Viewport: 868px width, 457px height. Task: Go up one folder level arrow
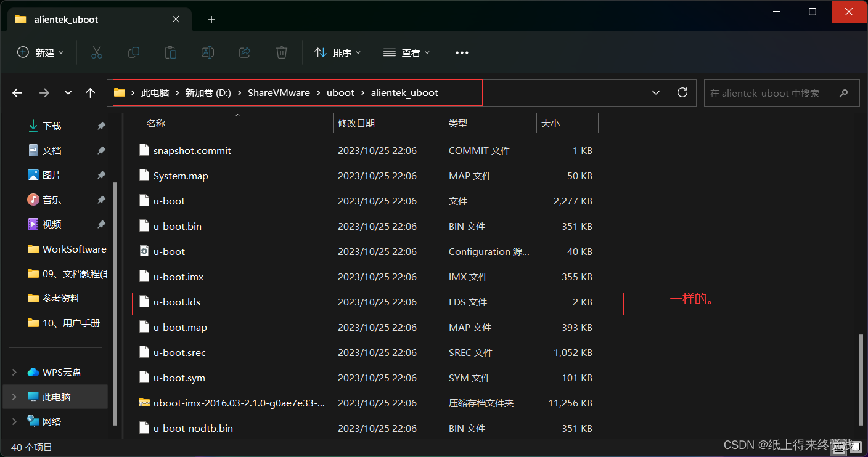coord(91,93)
